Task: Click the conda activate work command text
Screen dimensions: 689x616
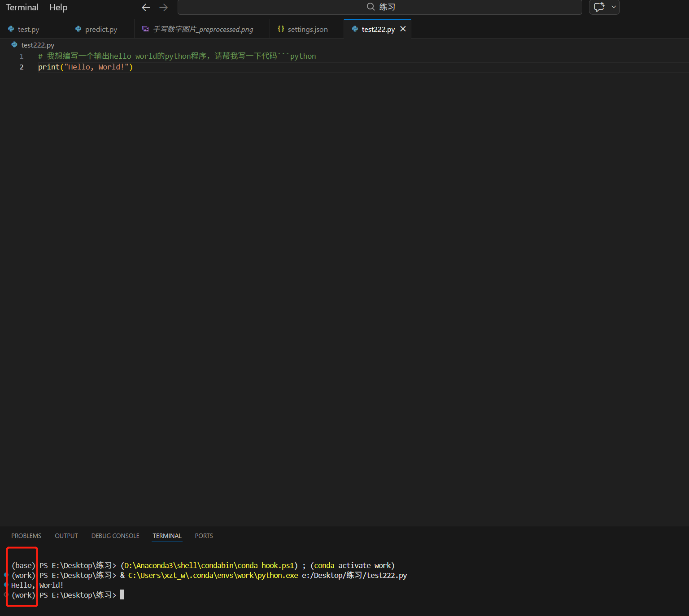Action: (x=353, y=566)
